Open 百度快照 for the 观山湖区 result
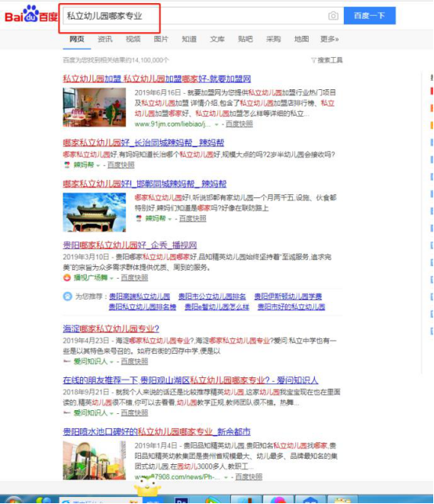 (134, 412)
